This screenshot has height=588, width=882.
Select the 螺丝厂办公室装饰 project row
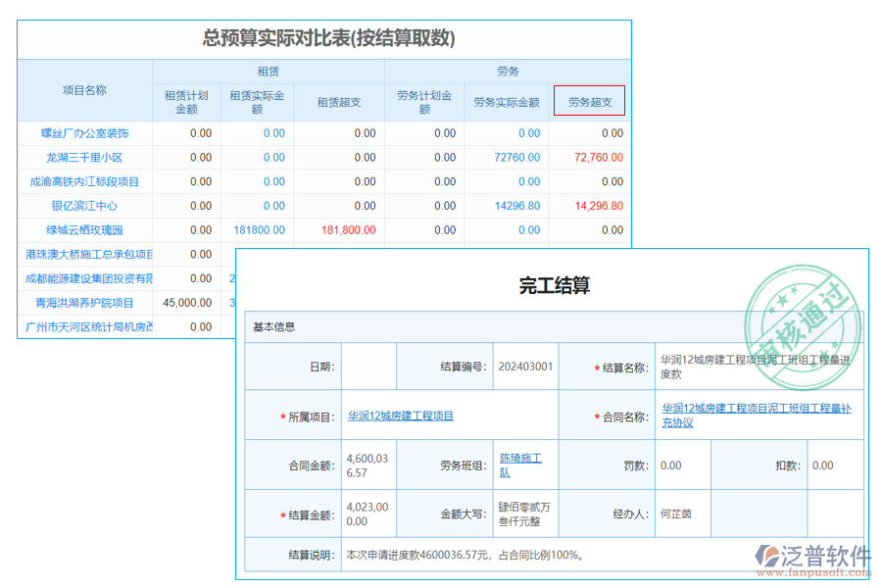[84, 132]
